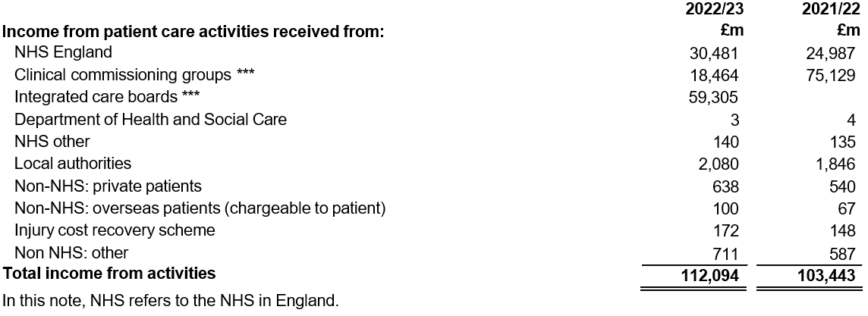The height and width of the screenshot is (316, 868).
Task: Select Injury cost recovery scheme label
Action: [115, 230]
